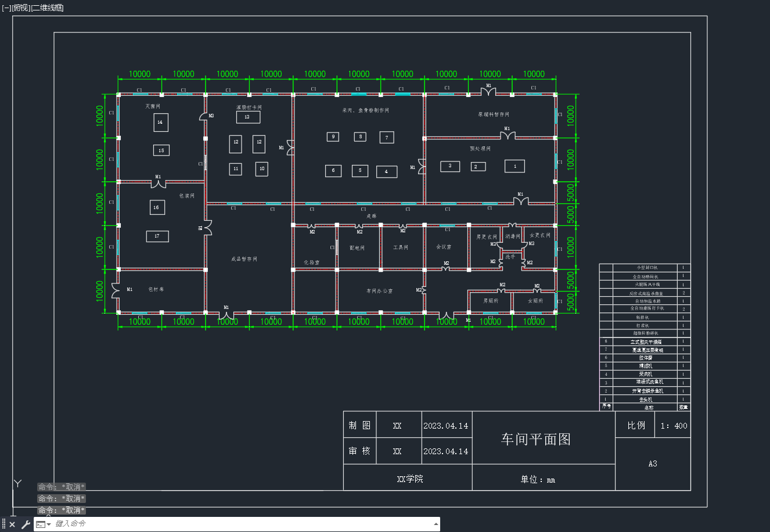Screen dimensions: 770x532
Task: Select the 会议室 room label
Action: coord(444,247)
